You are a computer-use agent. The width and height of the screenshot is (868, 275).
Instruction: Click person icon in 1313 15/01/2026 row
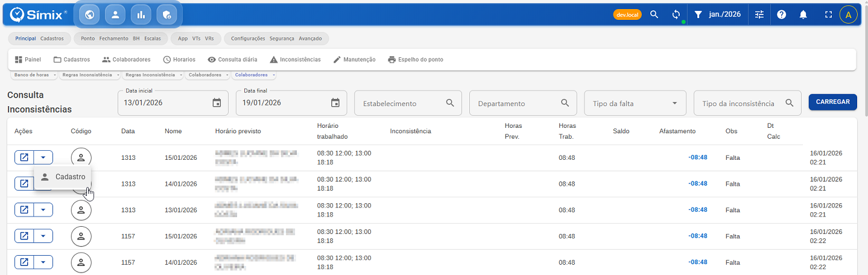[81, 157]
